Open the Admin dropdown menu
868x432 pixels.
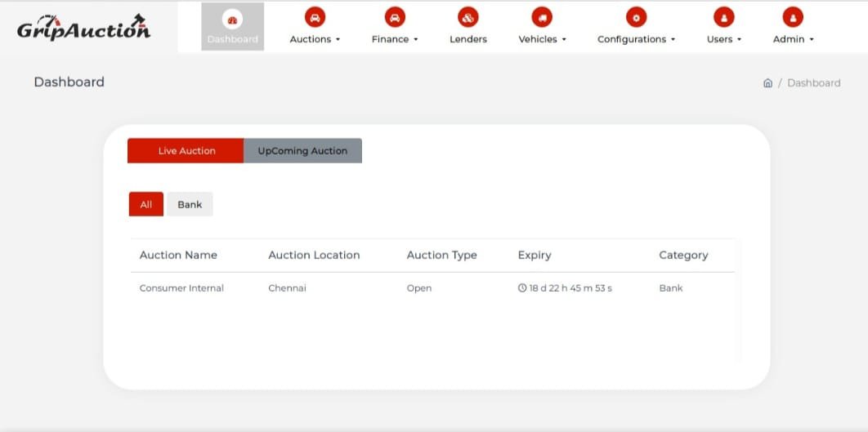793,39
